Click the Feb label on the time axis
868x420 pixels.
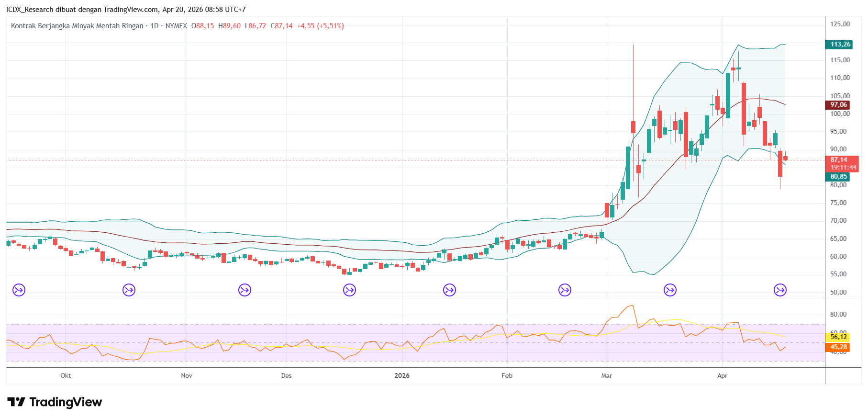[x=507, y=375]
